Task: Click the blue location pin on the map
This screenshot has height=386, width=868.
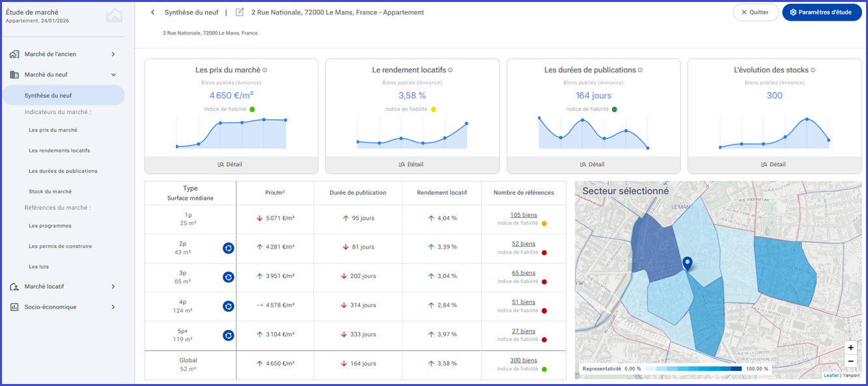Action: [687, 264]
